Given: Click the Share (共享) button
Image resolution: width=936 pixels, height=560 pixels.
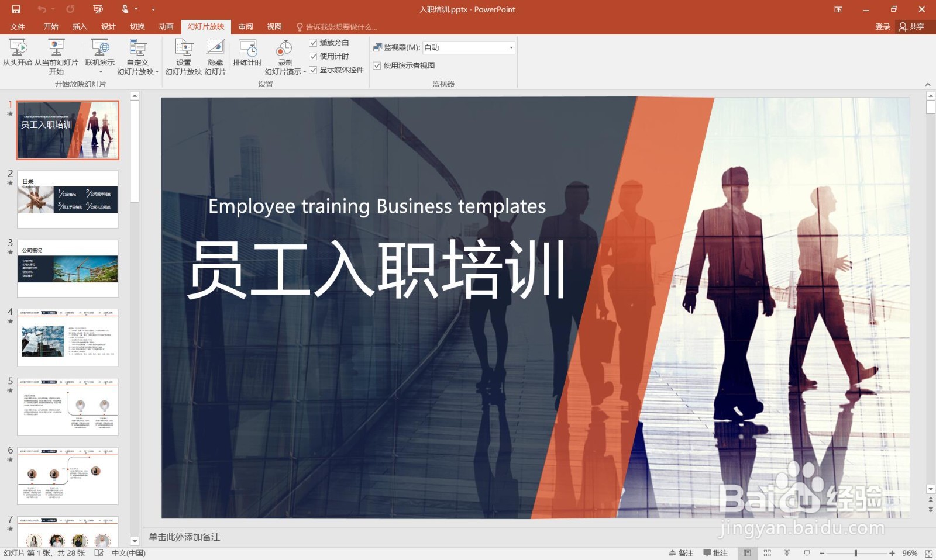Looking at the screenshot, I should tap(912, 27).
